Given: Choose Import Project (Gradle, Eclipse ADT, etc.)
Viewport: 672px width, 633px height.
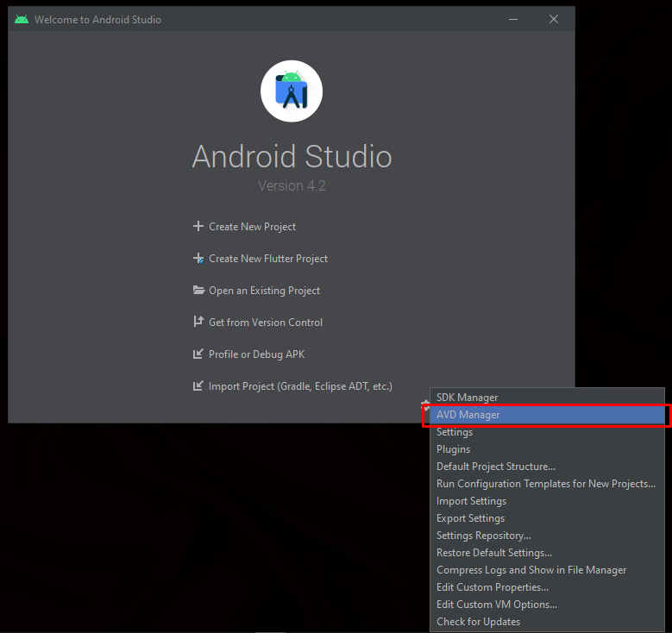Looking at the screenshot, I should point(300,386).
